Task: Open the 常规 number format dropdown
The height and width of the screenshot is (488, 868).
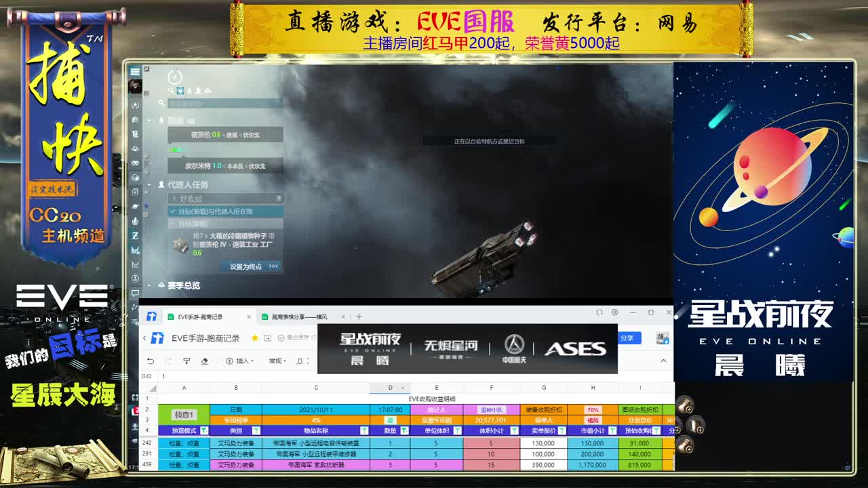Action: [275, 361]
